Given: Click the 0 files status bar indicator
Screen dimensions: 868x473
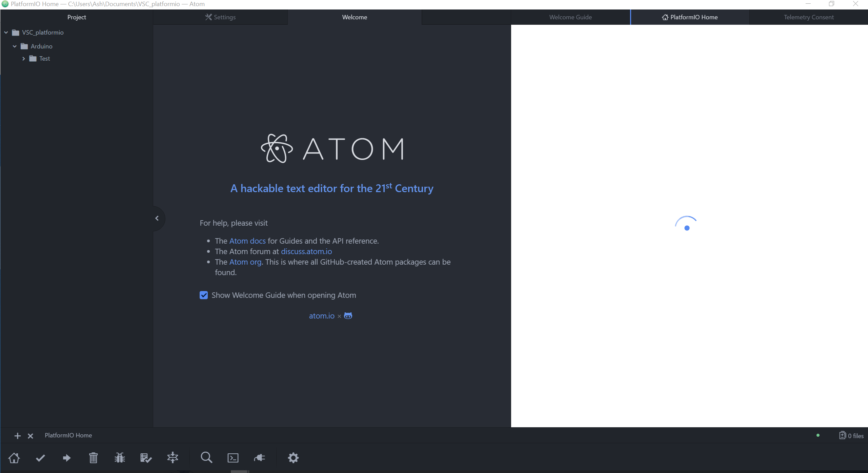Looking at the screenshot, I should point(851,436).
